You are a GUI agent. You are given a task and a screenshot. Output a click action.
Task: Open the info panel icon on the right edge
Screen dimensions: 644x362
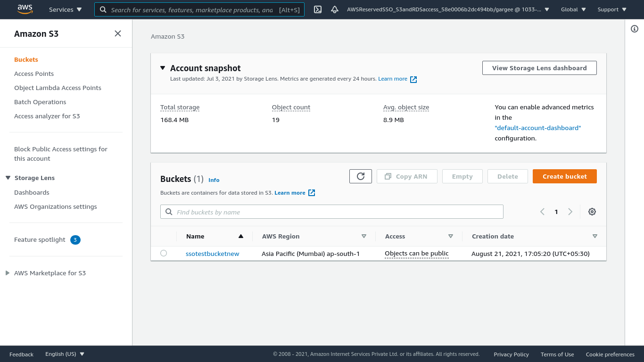(x=635, y=29)
